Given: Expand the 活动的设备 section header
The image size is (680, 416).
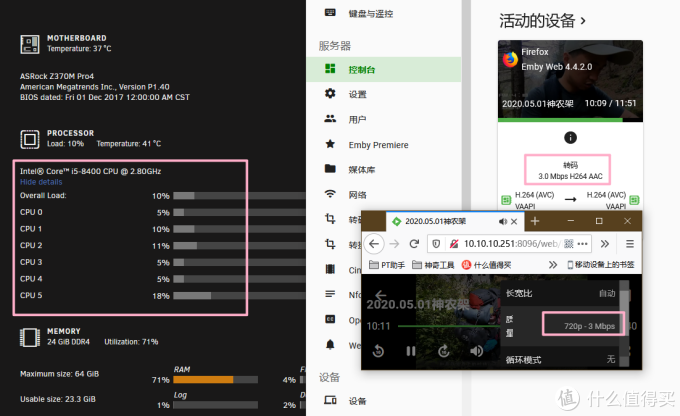Looking at the screenshot, I should [542, 20].
